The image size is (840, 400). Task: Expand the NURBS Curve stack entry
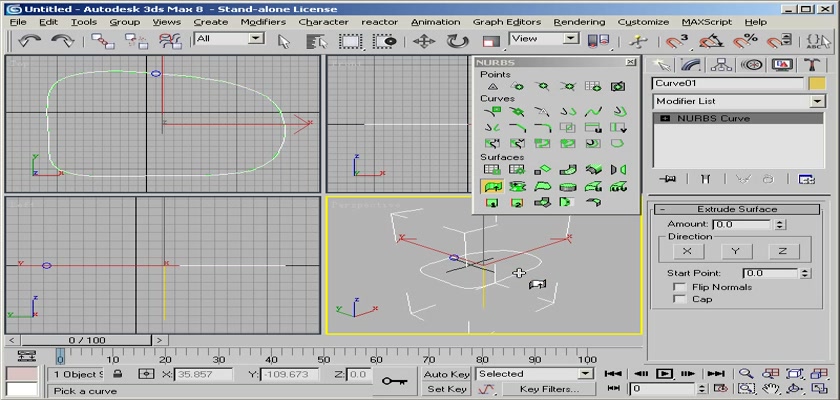pyautogui.click(x=665, y=118)
